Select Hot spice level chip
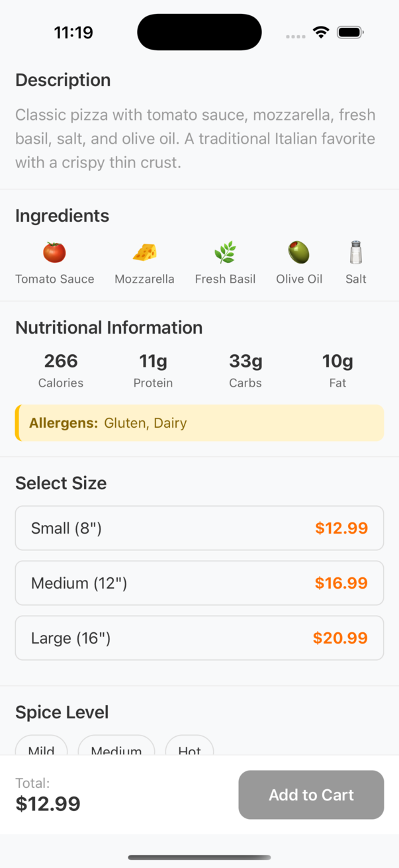This screenshot has width=399, height=868. [x=189, y=746]
